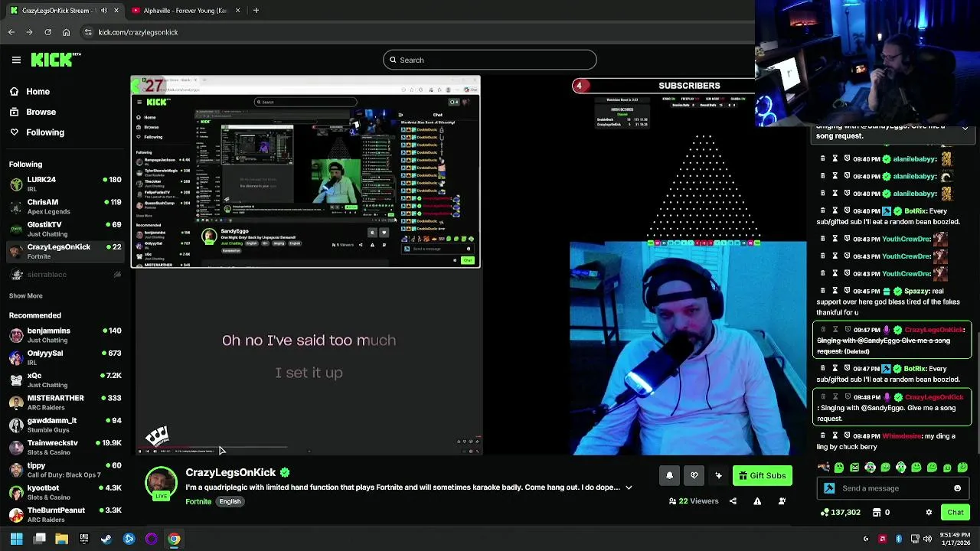Reload the page

tap(47, 32)
